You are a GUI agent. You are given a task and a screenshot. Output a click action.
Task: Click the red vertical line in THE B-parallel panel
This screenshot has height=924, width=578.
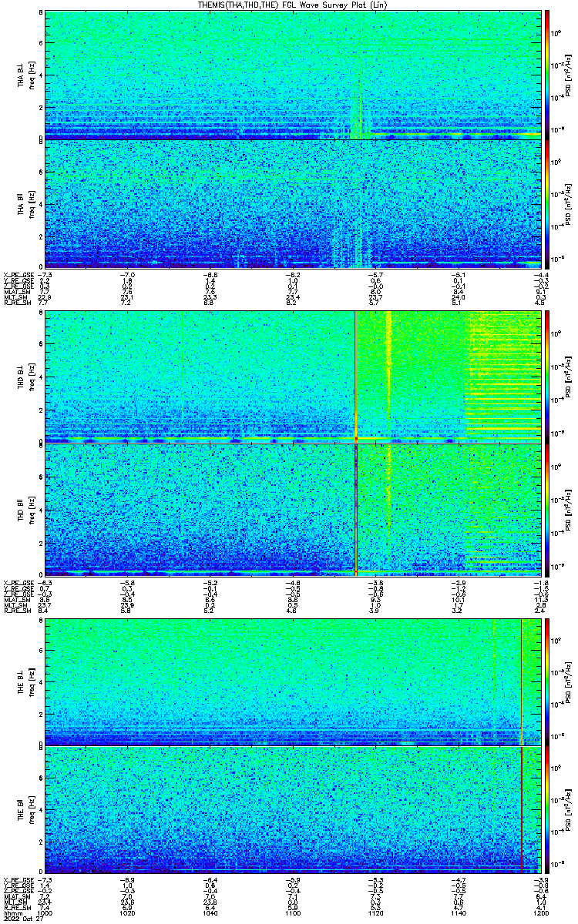[522, 810]
